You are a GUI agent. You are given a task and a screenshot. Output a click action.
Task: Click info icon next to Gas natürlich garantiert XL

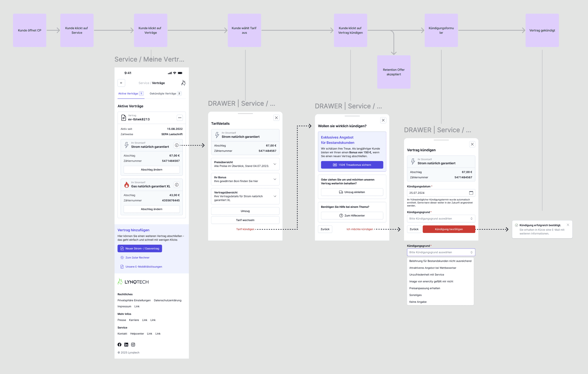tap(177, 185)
